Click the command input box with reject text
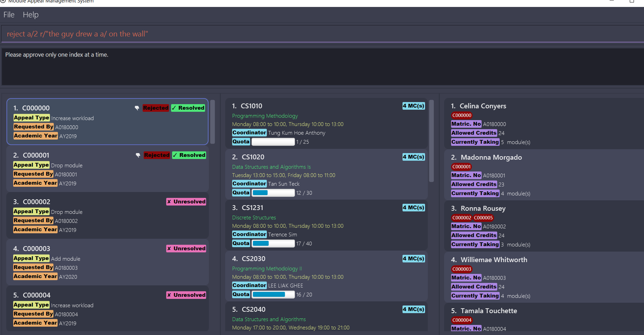This screenshot has height=335, width=644. pyautogui.click(x=322, y=34)
